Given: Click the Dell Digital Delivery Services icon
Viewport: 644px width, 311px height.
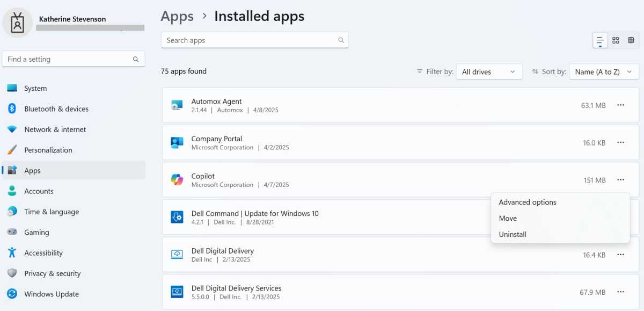Looking at the screenshot, I should pyautogui.click(x=177, y=292).
